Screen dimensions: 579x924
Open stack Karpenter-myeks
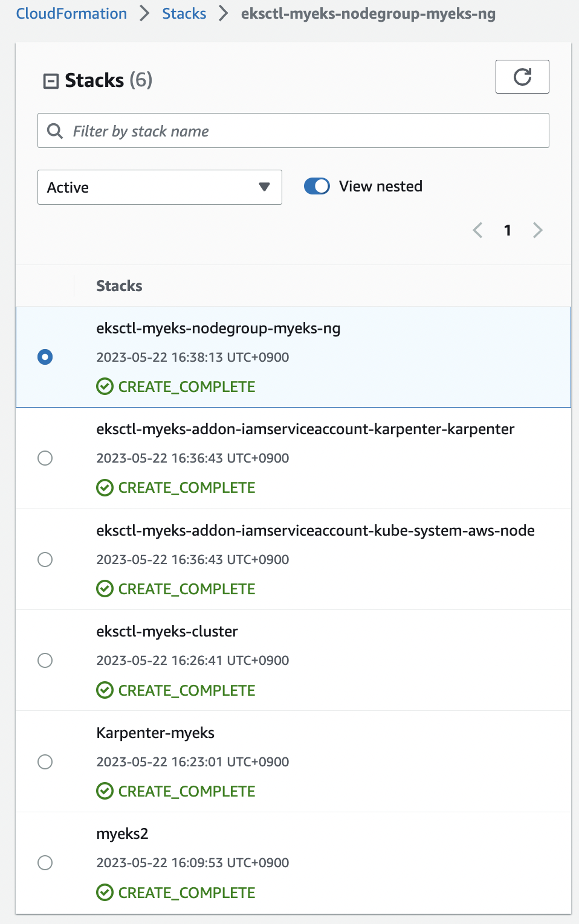tap(155, 733)
